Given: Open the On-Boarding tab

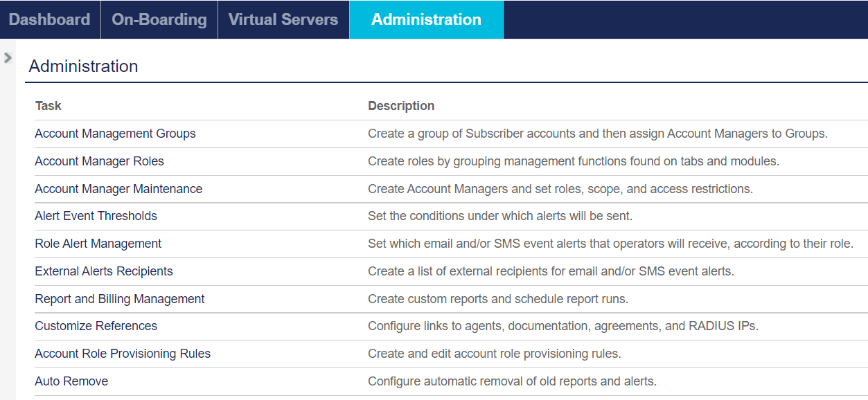Looking at the screenshot, I should [159, 19].
